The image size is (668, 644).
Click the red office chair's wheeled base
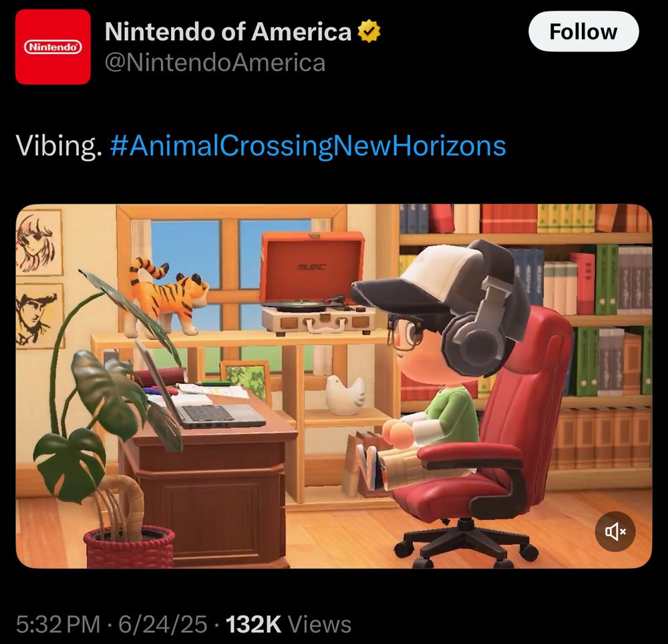(466, 543)
